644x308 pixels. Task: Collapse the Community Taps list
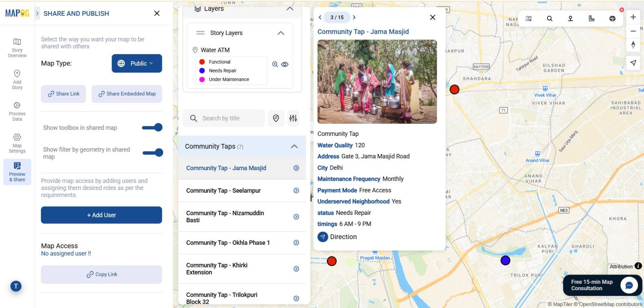tap(294, 146)
